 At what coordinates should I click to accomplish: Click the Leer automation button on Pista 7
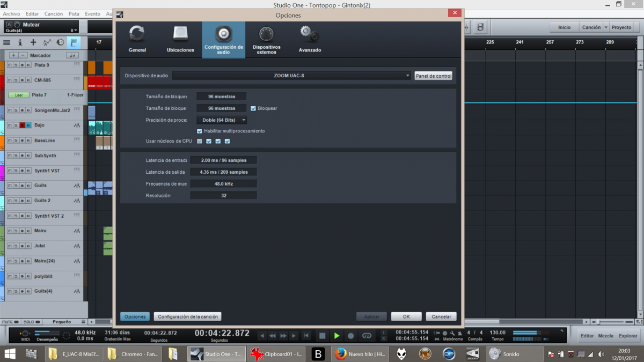(18, 95)
